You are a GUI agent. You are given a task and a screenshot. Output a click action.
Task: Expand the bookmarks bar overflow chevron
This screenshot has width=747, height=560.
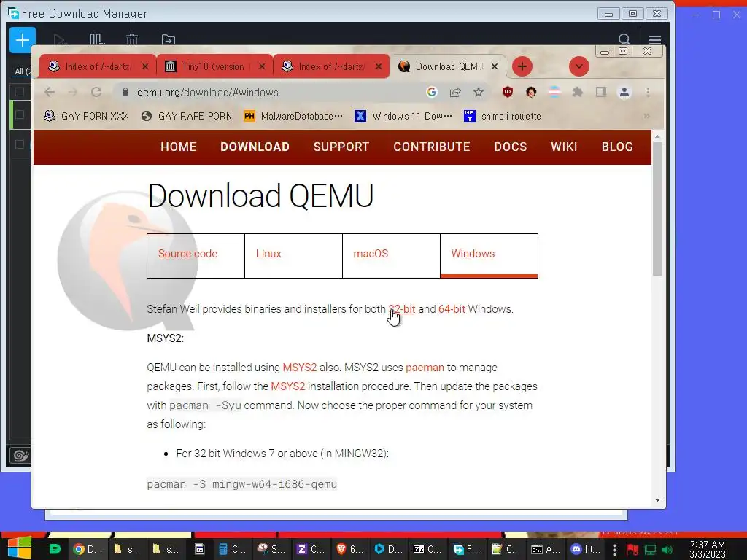pos(646,116)
